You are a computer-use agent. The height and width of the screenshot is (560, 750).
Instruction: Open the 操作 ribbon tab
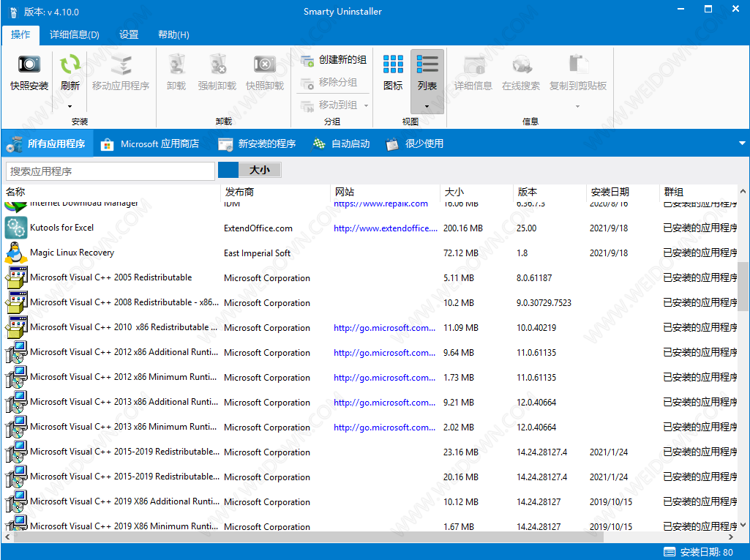(x=20, y=34)
